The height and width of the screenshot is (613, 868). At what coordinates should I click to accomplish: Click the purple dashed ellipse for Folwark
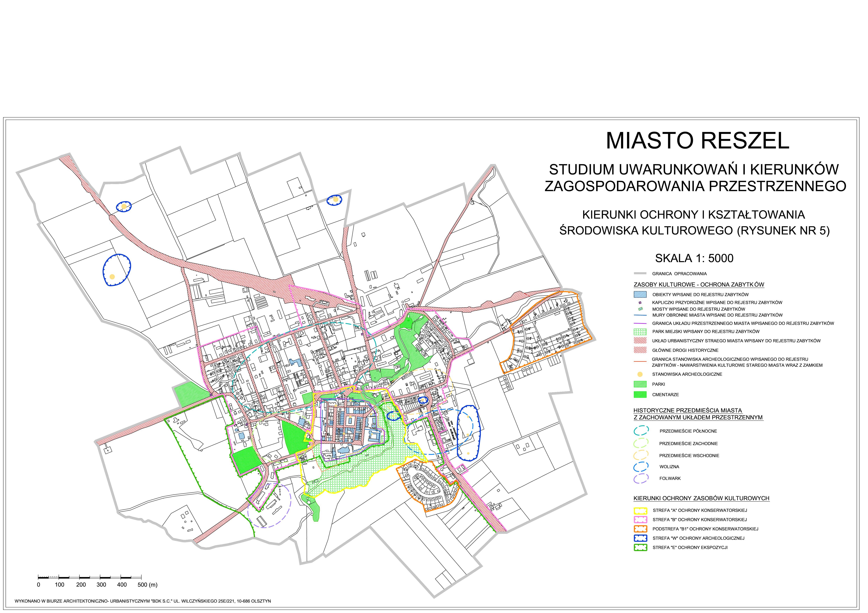tap(641, 479)
